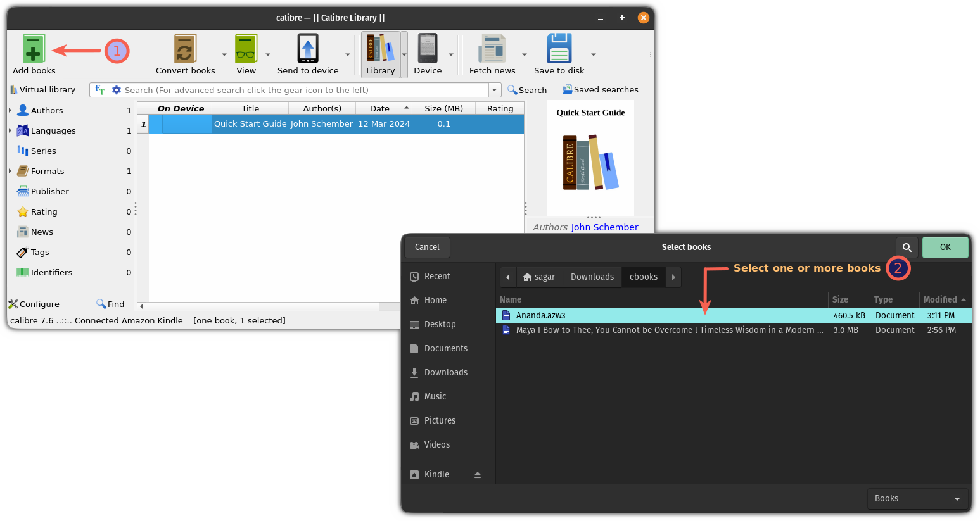Click OK in Select books dialog
This screenshot has height=521, width=980.
coord(945,247)
